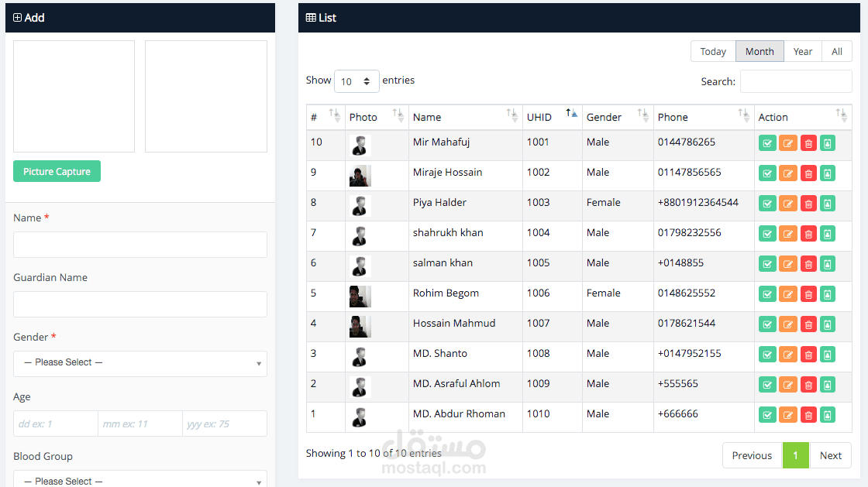Viewport: 868px width, 487px height.
Task: Sort the list by # column
Action: tap(325, 117)
